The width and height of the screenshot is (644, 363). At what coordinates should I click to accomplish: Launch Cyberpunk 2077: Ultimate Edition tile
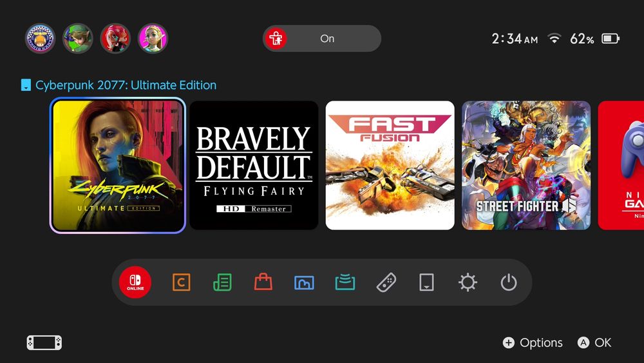[x=117, y=165]
